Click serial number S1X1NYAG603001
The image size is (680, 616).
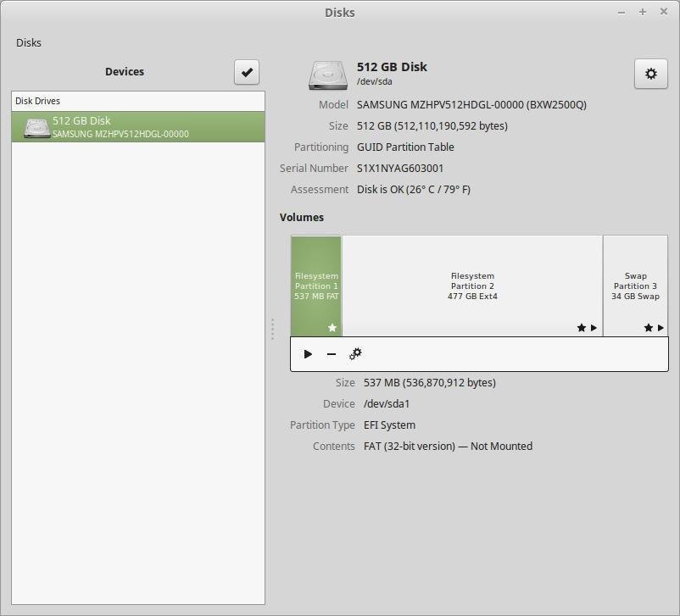(400, 169)
